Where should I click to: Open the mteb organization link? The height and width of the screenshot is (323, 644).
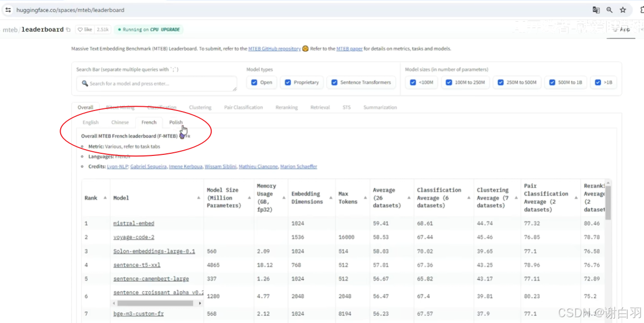click(10, 30)
